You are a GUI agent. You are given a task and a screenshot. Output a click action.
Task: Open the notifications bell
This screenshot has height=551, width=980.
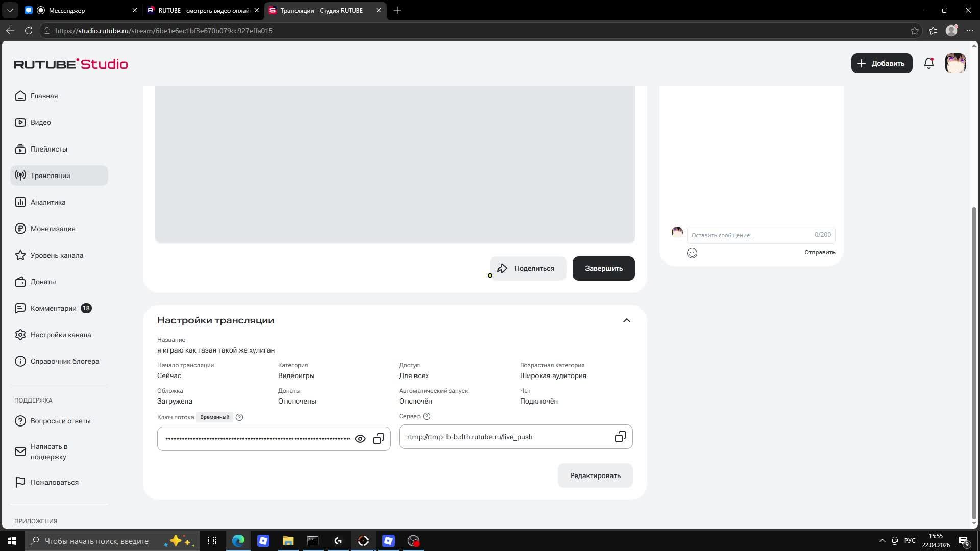[929, 63]
